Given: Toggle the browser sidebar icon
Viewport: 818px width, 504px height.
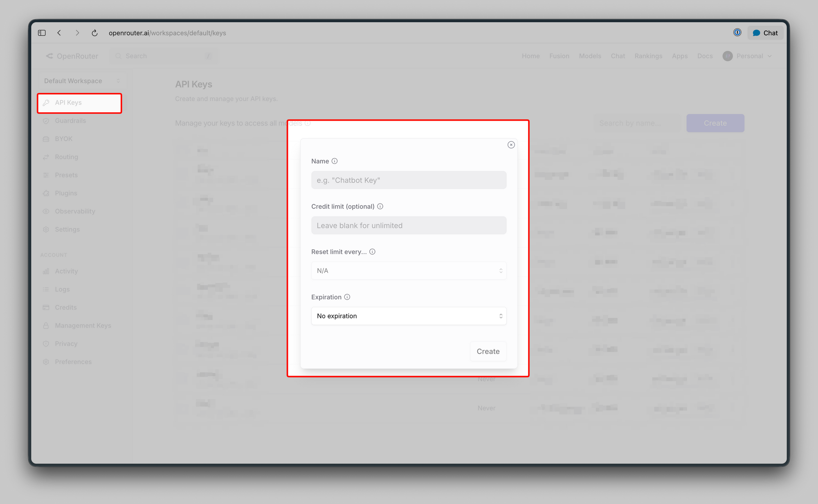Looking at the screenshot, I should click(x=42, y=33).
